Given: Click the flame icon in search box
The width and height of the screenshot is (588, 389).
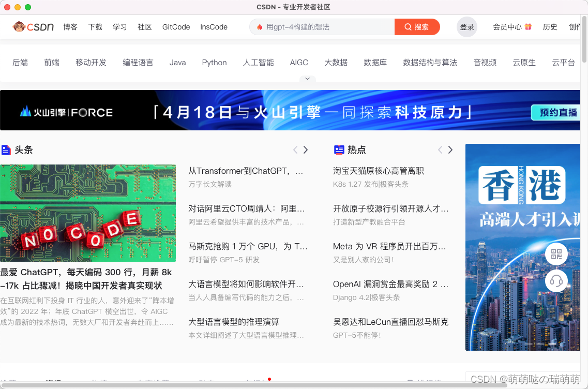Looking at the screenshot, I should [260, 27].
